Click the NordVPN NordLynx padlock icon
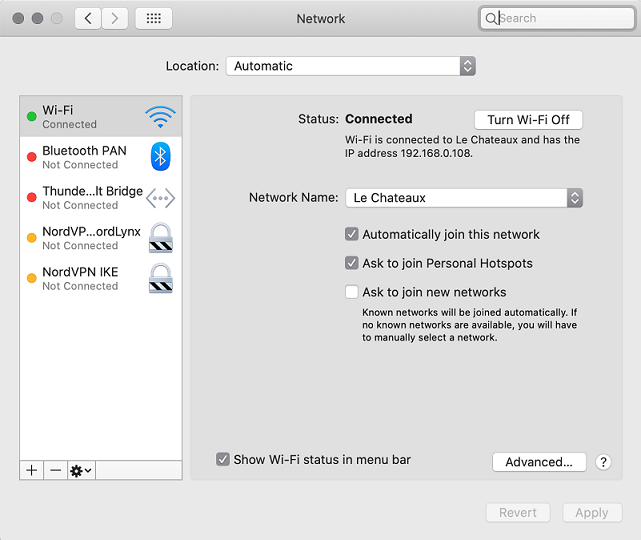Screen dimensions: 641x540 click(161, 238)
